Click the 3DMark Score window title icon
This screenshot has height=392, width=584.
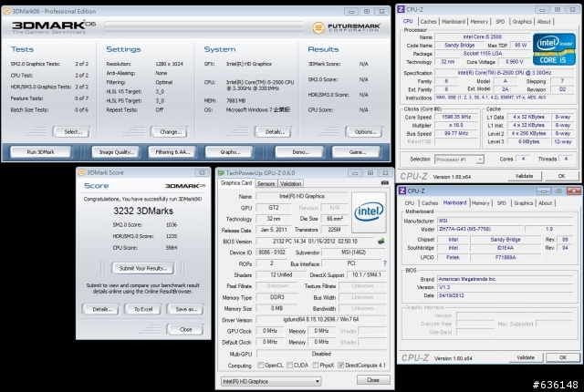(81, 172)
